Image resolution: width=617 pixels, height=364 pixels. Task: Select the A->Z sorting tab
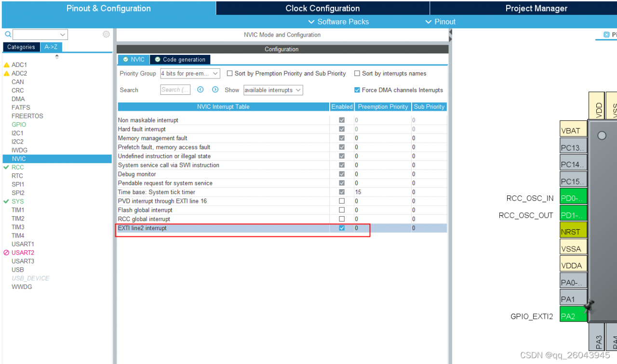coord(51,47)
